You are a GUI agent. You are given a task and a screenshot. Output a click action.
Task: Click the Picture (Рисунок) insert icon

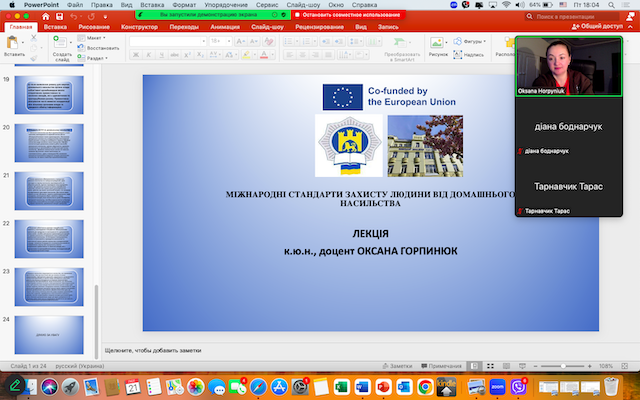tap(436, 42)
